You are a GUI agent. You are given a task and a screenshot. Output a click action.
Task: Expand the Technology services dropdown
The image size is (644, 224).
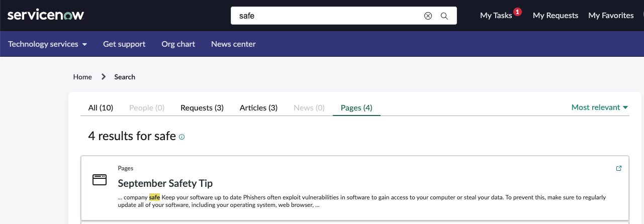tap(48, 44)
